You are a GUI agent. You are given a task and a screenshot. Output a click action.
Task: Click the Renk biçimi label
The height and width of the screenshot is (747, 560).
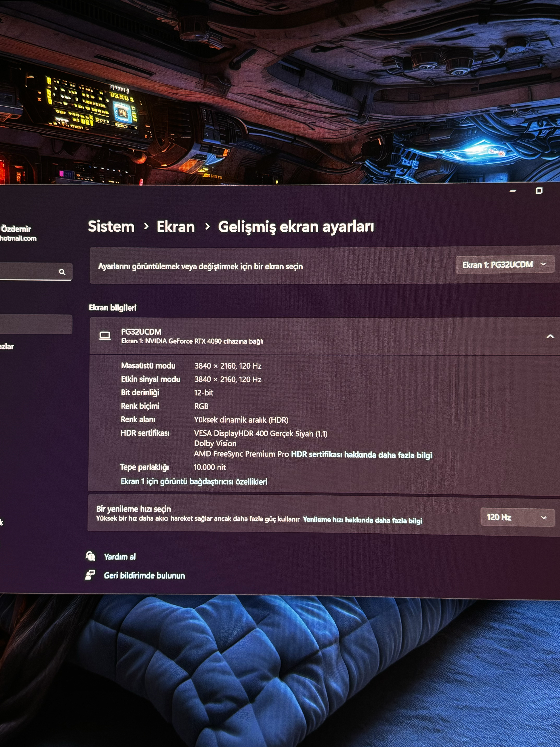coord(140,406)
